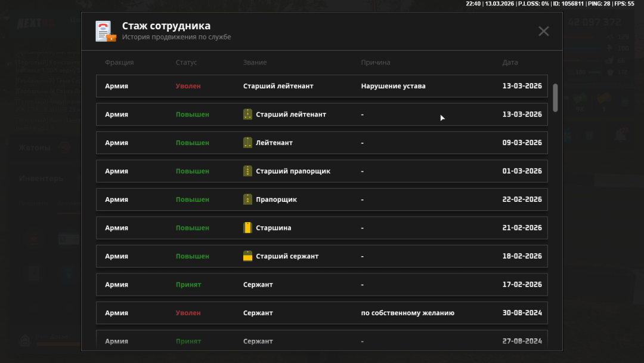Click the employee record icon in the header

(x=106, y=31)
